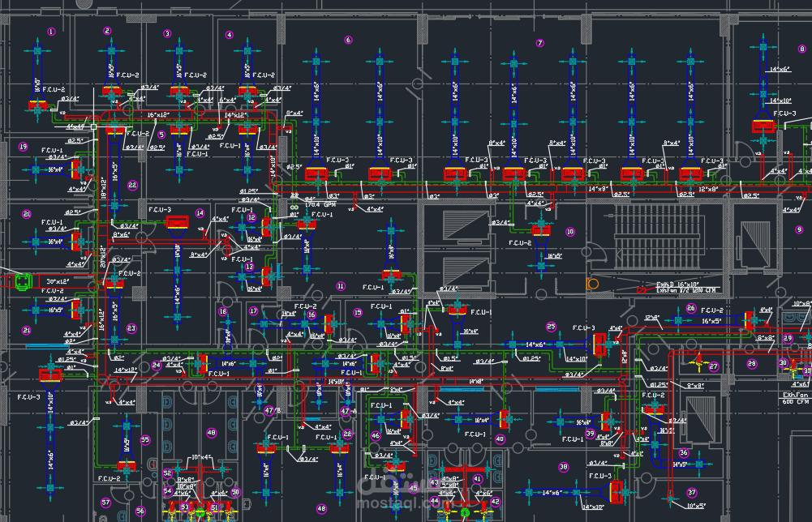Image resolution: width=812 pixels, height=522 pixels.
Task: Pick room number tag 24
Action: (x=157, y=366)
